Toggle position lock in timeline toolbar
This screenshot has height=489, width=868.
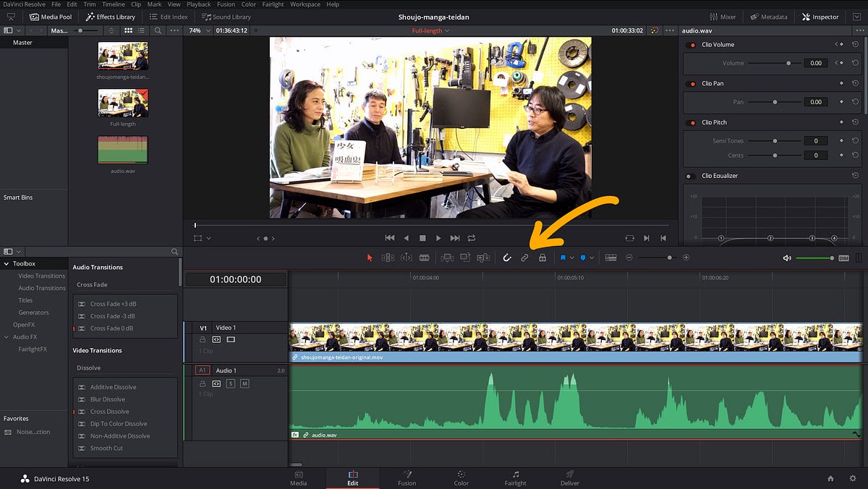tap(542, 258)
